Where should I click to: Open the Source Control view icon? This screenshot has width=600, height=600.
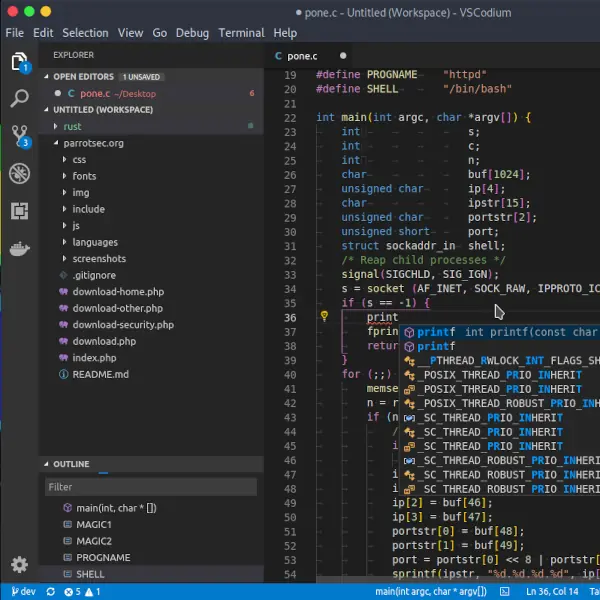coord(19,135)
